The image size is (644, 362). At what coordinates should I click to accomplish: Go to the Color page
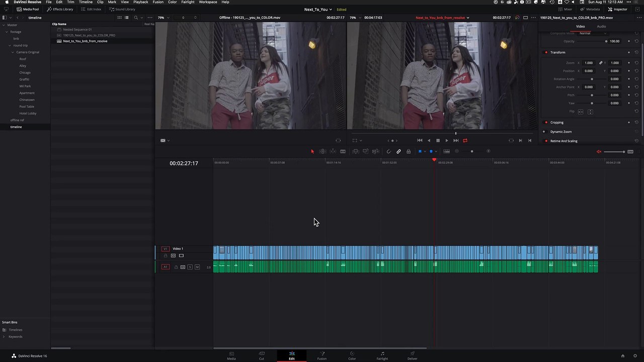[352, 355]
